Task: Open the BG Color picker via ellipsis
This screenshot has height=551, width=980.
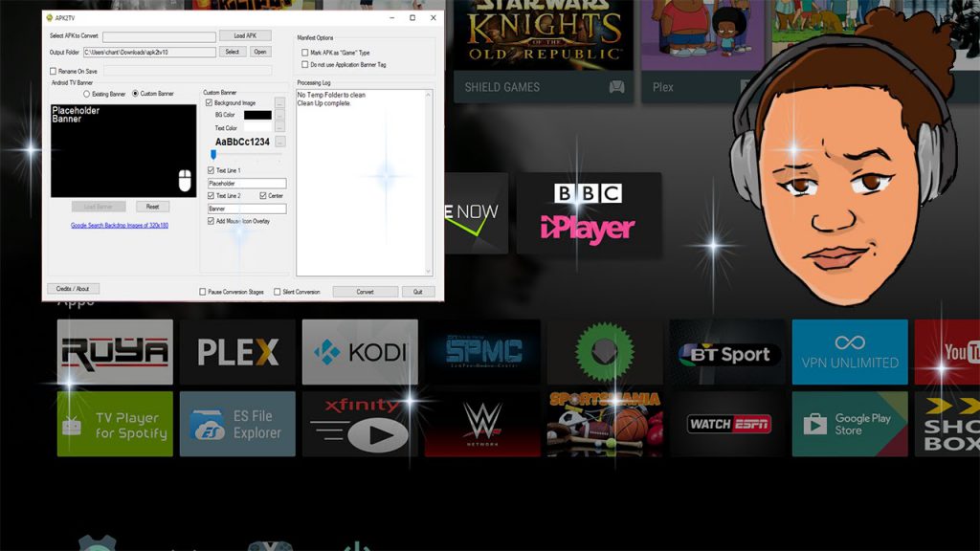Action: (278, 116)
